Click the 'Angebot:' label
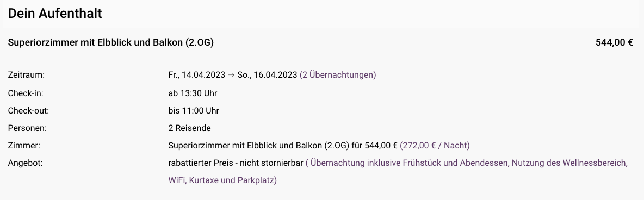644x200 pixels. point(25,163)
